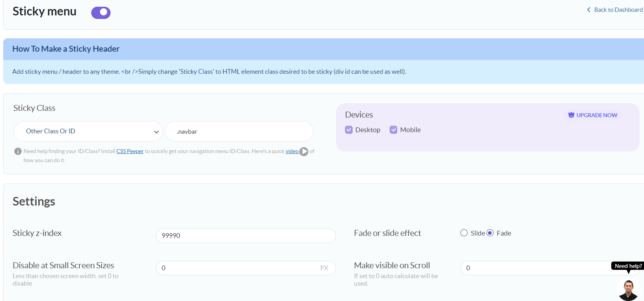Click the info icon beside help text
644x301 pixels.
[x=18, y=151]
